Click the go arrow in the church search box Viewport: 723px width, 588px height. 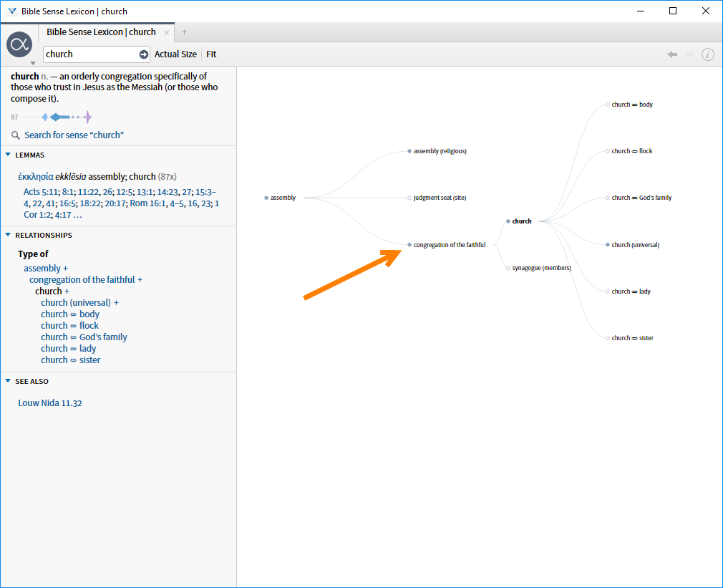[144, 54]
